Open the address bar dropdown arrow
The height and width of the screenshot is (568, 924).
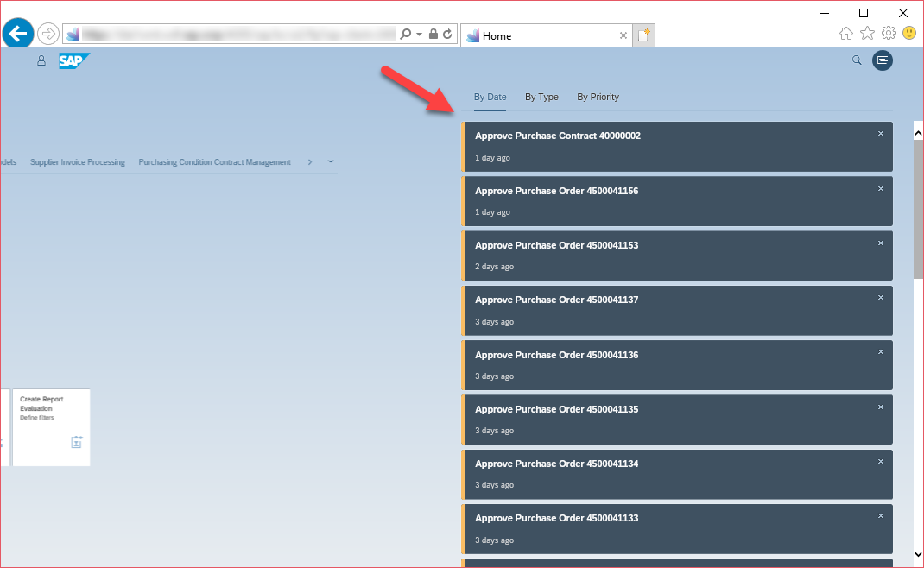[419, 35]
